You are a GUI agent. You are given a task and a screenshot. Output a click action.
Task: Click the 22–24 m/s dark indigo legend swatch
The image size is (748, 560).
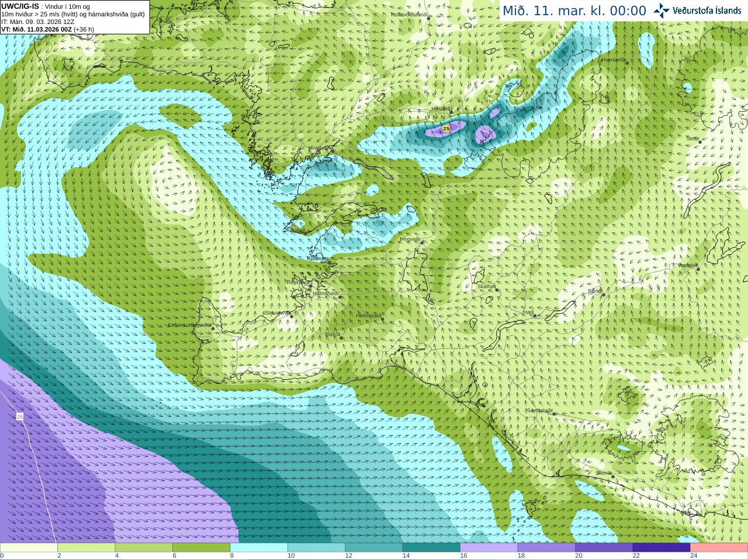[662, 548]
